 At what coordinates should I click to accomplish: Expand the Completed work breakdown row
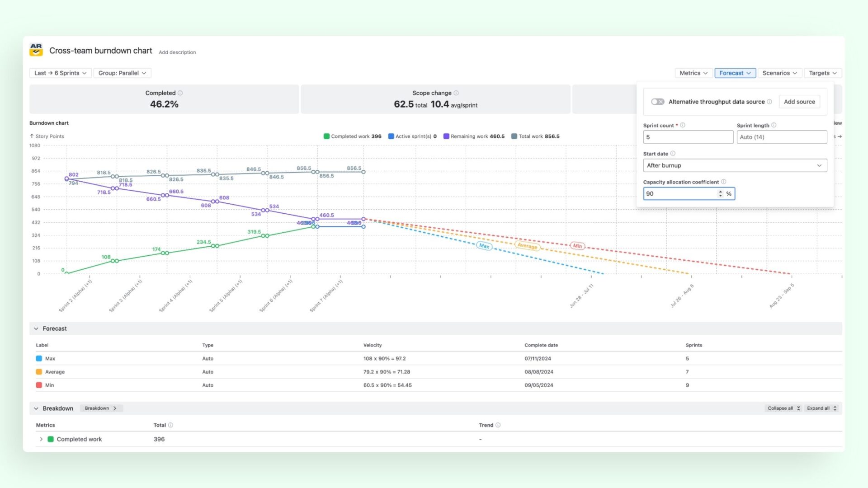(41, 439)
